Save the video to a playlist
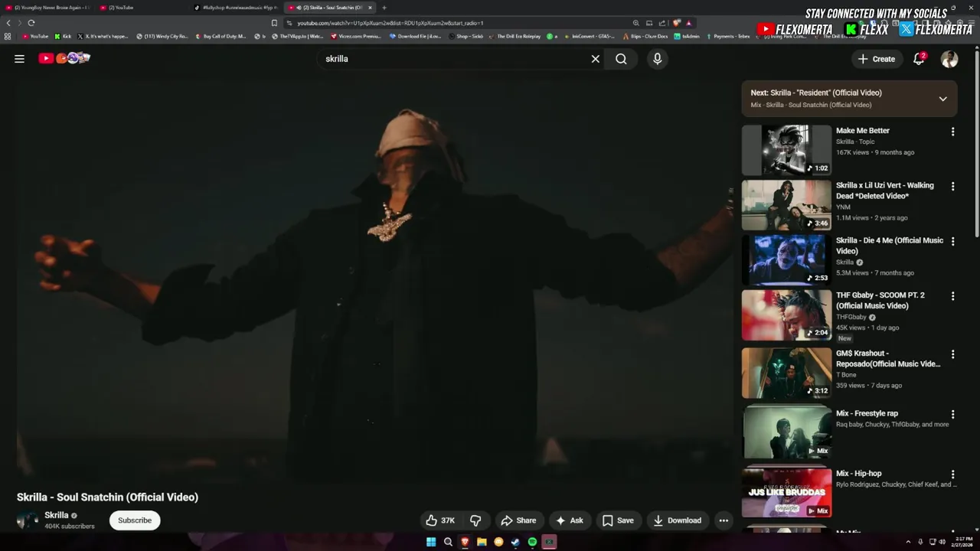Viewport: 980px width, 551px height. point(618,520)
